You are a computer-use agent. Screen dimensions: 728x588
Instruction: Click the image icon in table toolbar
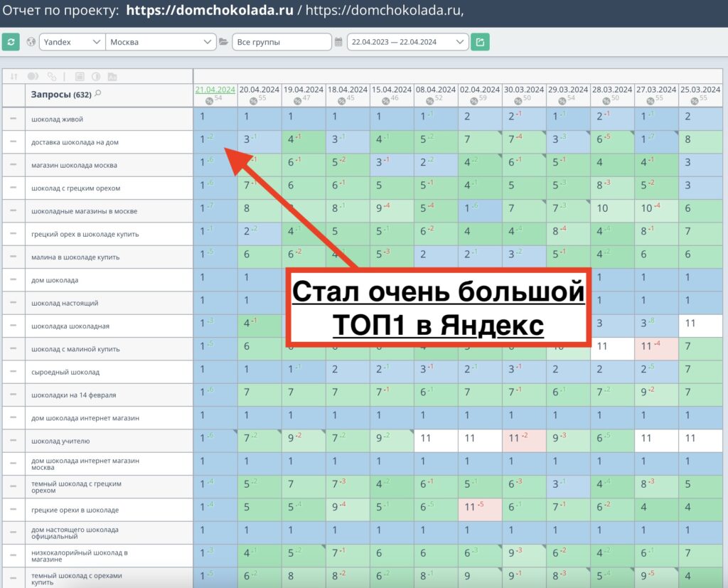pos(112,77)
